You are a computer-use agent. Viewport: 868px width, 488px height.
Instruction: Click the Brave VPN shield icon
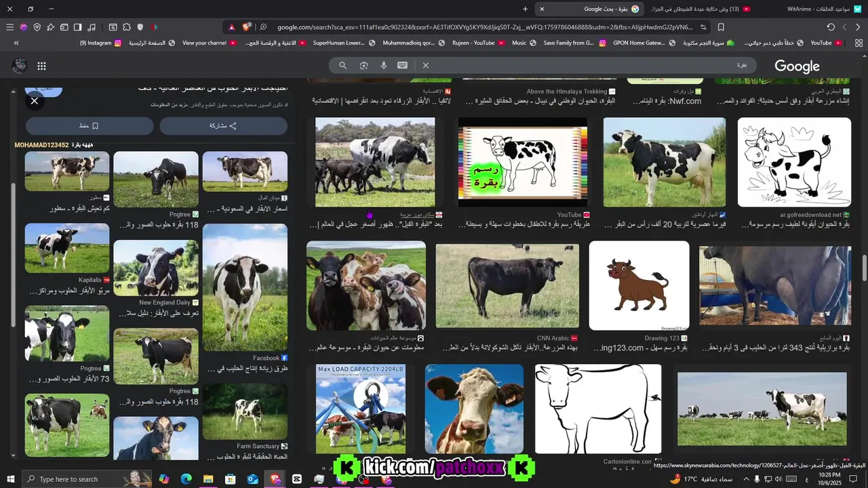(37, 27)
